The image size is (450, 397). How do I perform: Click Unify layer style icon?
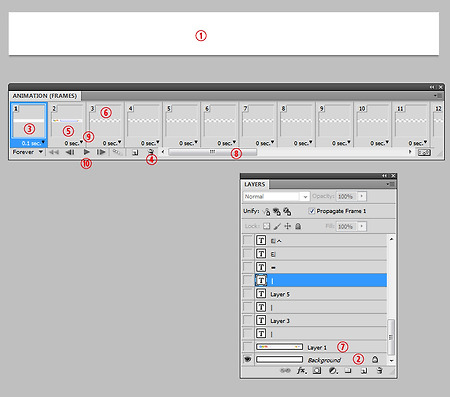[x=287, y=211]
